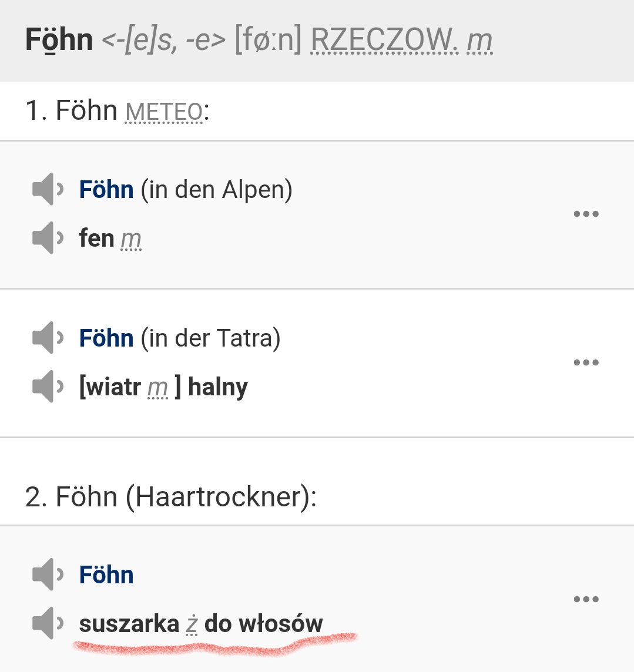Play audio for Föhn (in der Tatra)
Screen dimensions: 634x672
(48, 338)
